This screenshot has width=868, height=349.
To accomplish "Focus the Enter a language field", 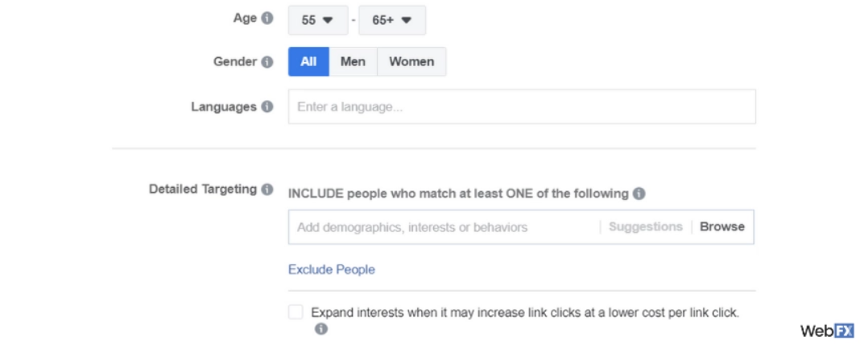I will tap(522, 106).
